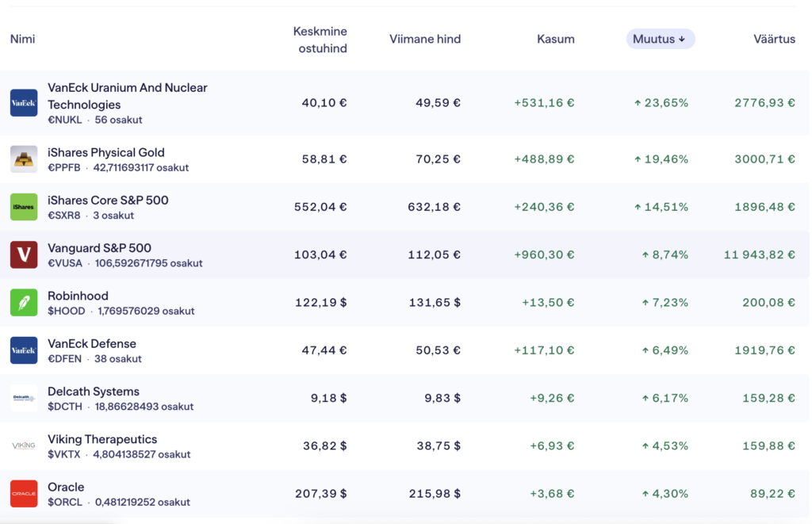Click the VanEck Uranium and Nuclear logo icon
Viewport: 812px width, 524px height.
point(24,103)
